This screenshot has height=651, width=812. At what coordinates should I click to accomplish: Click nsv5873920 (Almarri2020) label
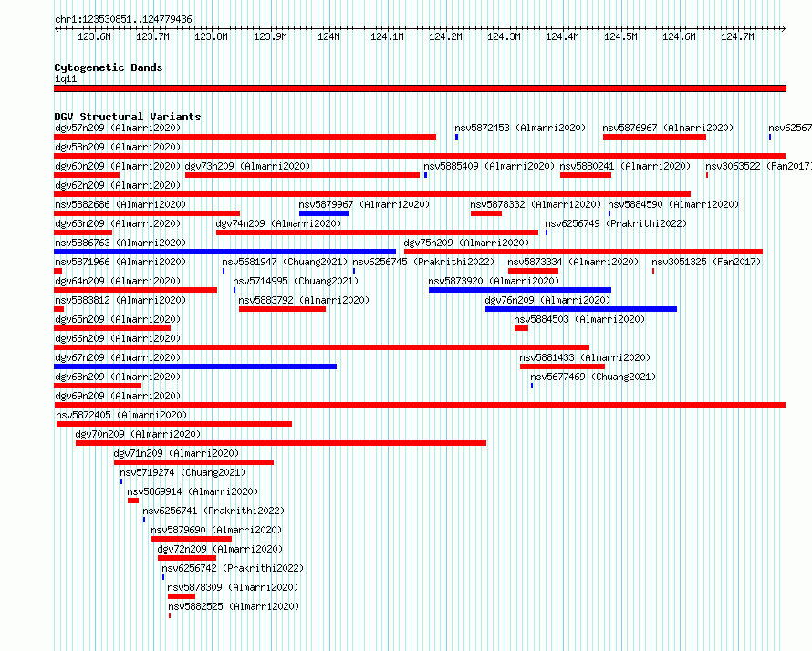coord(494,281)
